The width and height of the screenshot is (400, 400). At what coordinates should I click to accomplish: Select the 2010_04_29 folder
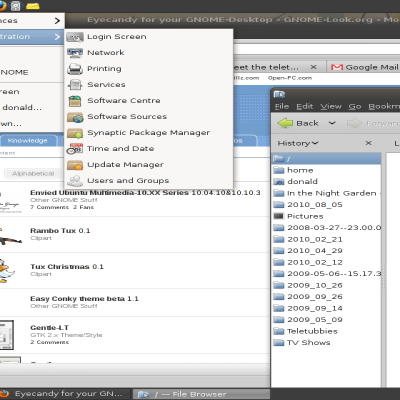[x=326, y=251]
